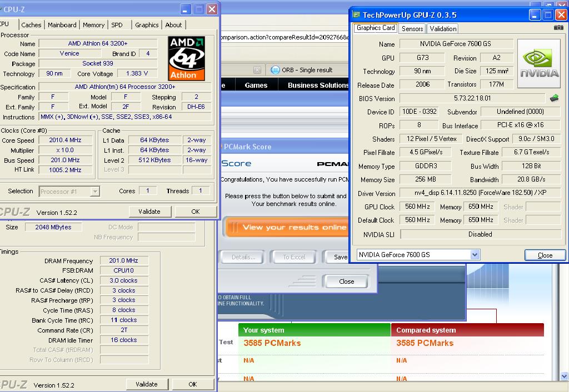The image size is (569, 392).
Task: Click OK in the lower CPU-Z window
Action: click(193, 384)
